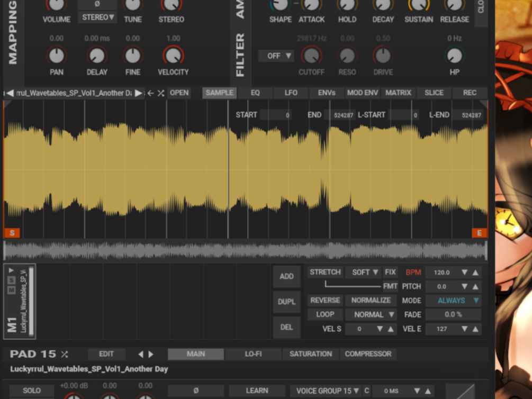Play layer M1 with the small triangle

[x=11, y=270]
